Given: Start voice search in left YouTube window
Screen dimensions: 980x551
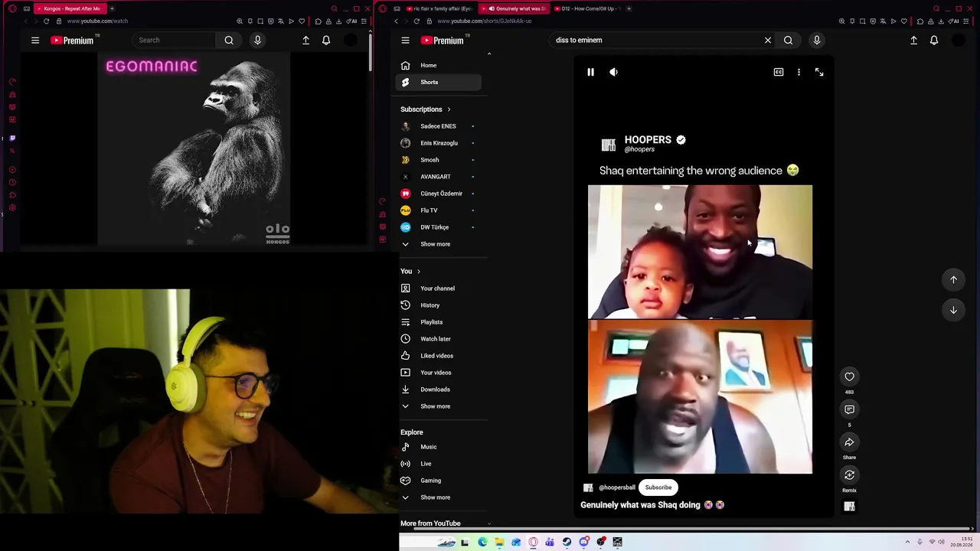Looking at the screenshot, I should pyautogui.click(x=257, y=40).
